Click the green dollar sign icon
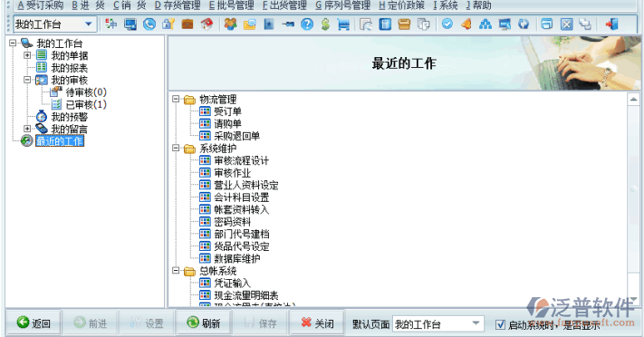This screenshot has width=644, height=337. click(325, 24)
